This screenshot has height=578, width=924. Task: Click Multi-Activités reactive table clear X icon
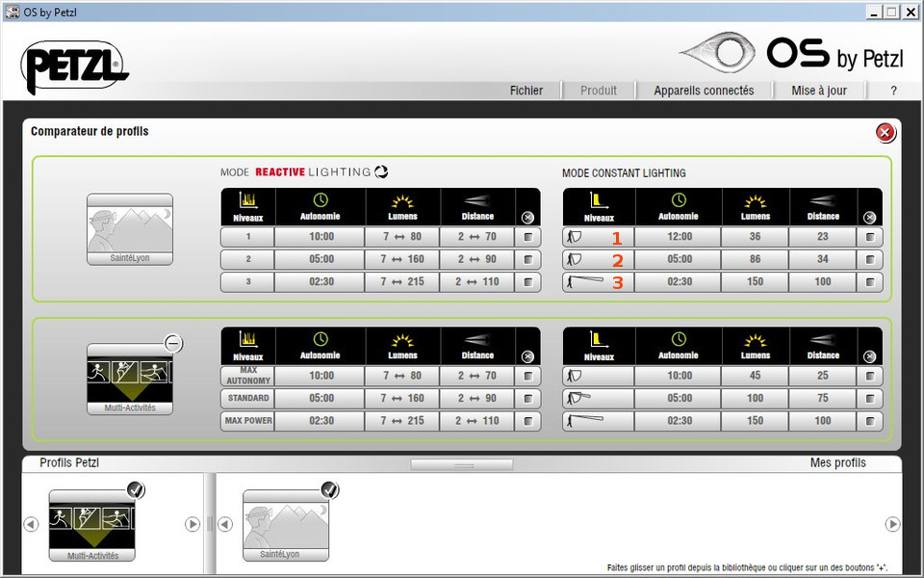coord(527,356)
